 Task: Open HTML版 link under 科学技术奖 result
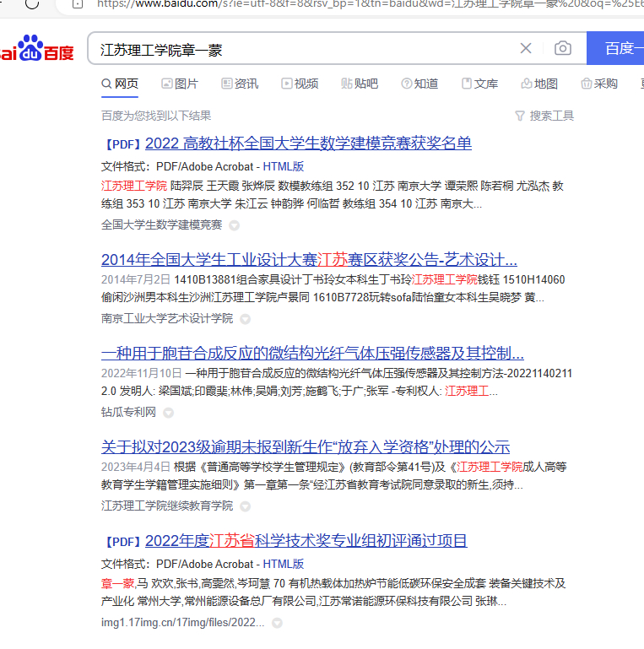[x=283, y=564]
